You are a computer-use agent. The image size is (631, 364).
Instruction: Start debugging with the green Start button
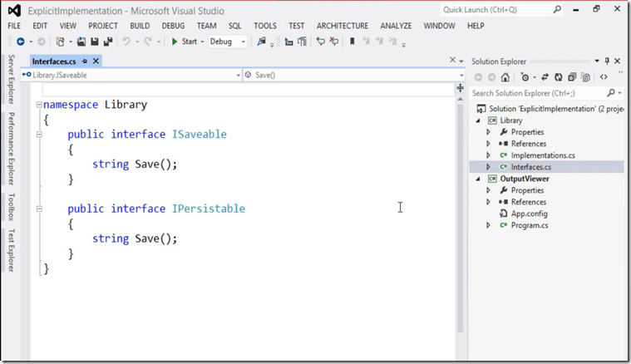pos(185,42)
